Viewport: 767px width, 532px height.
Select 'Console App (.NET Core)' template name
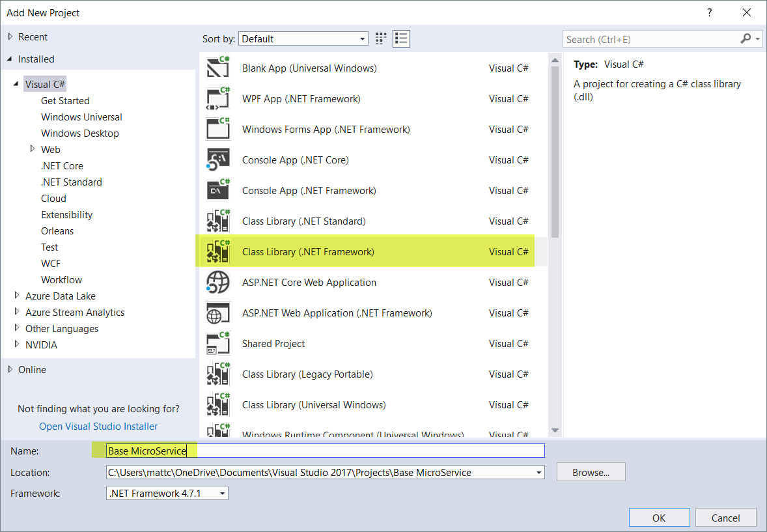click(x=295, y=160)
